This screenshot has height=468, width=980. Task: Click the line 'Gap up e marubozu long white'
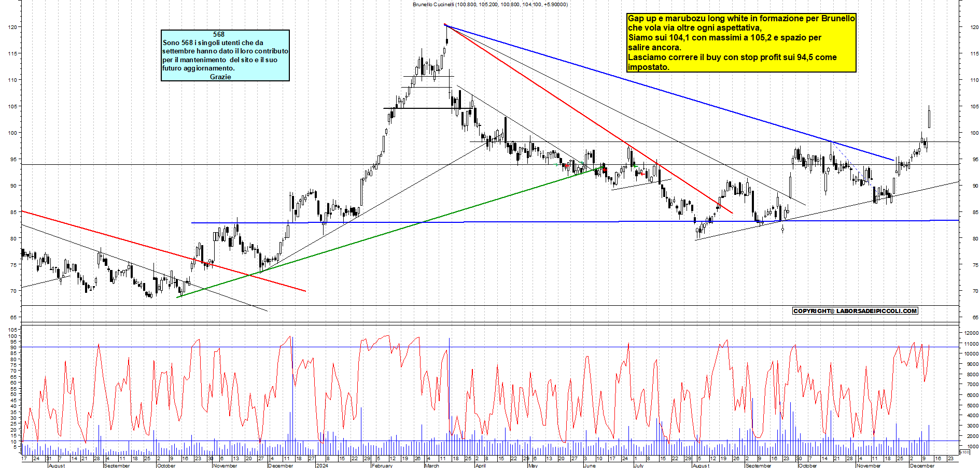tap(741, 18)
